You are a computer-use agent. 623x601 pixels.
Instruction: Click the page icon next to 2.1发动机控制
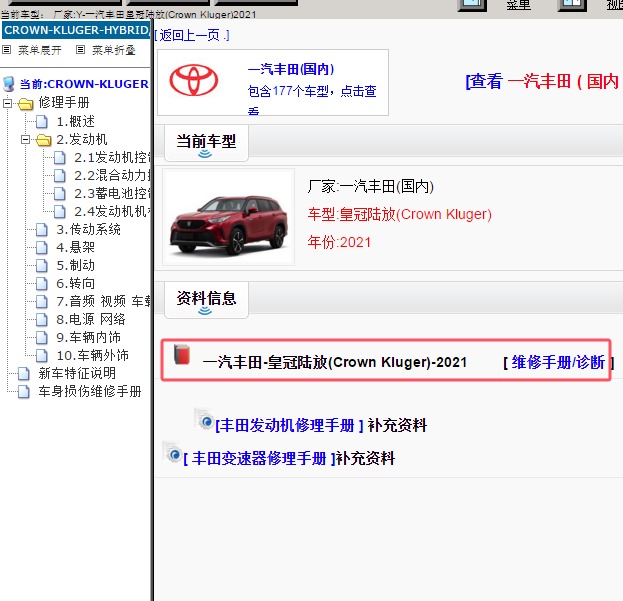click(x=60, y=158)
